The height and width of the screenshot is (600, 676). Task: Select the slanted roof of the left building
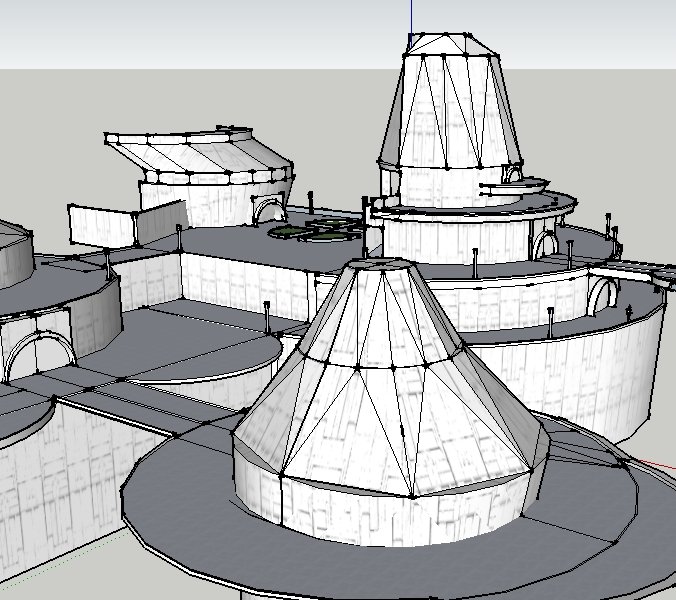coord(198,155)
